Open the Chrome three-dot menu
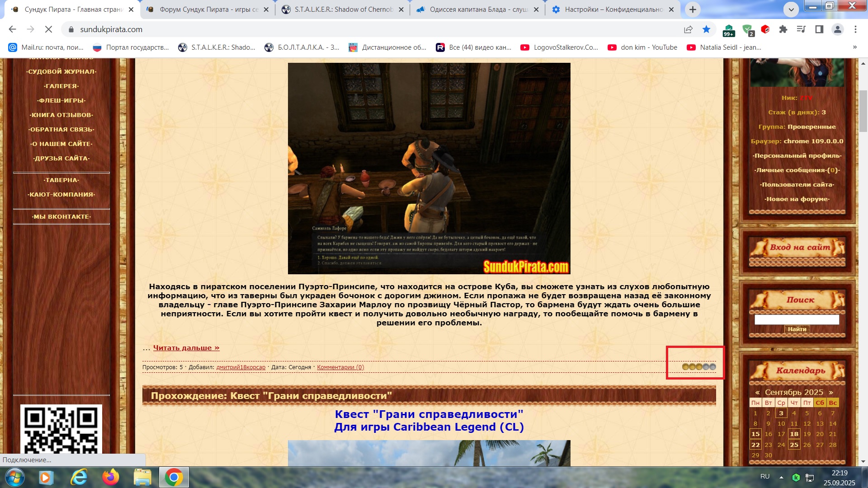Screen dimensions: 868x488 coord(855,29)
